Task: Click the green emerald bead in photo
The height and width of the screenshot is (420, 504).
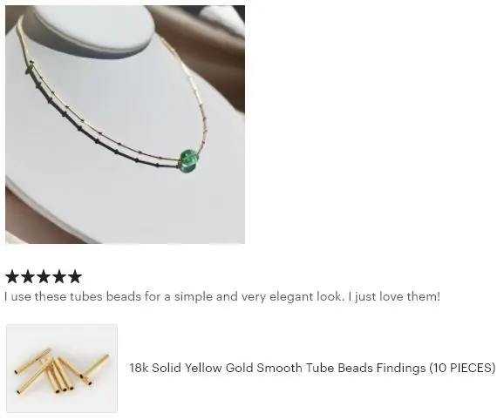Action: [x=188, y=161]
